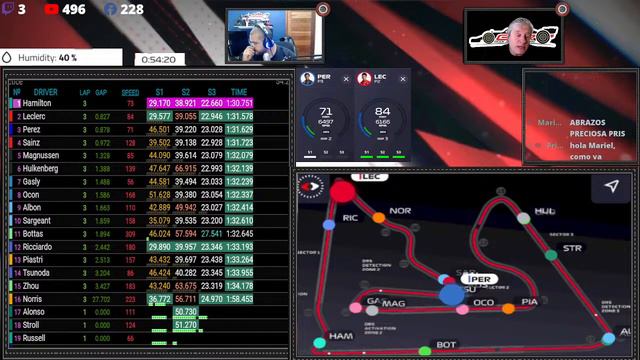This screenshot has height=360, width=640.
Task: Close the PER driver telemetry card
Action: (346, 79)
